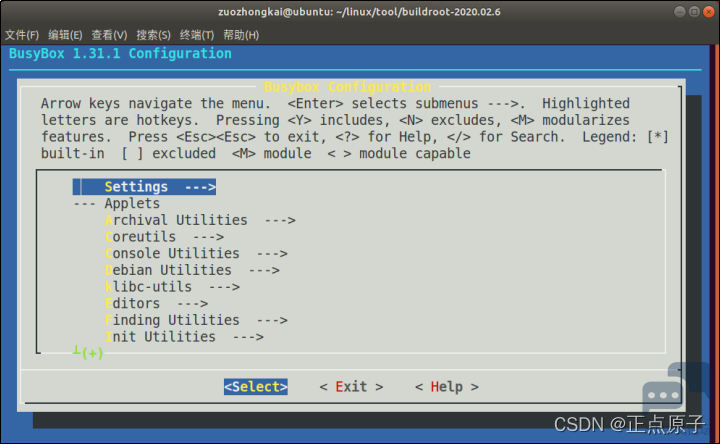Expand the Editors submenu
The width and height of the screenshot is (721, 445).
(x=156, y=303)
